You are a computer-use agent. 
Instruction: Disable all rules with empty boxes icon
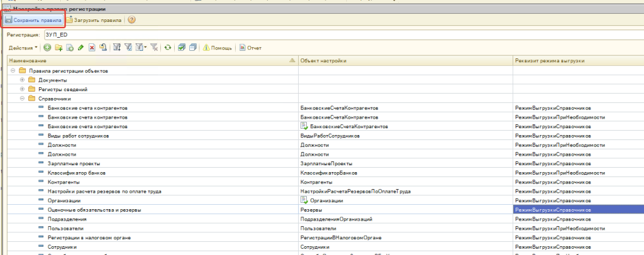click(192, 48)
